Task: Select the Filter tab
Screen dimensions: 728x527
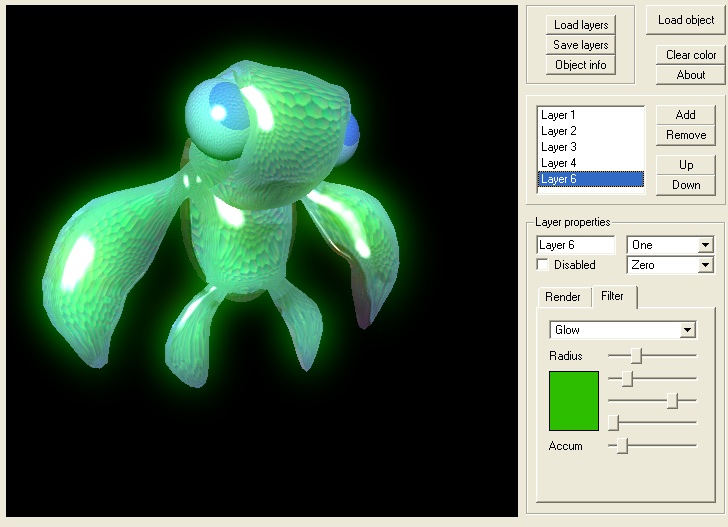Action: pyautogui.click(x=612, y=296)
